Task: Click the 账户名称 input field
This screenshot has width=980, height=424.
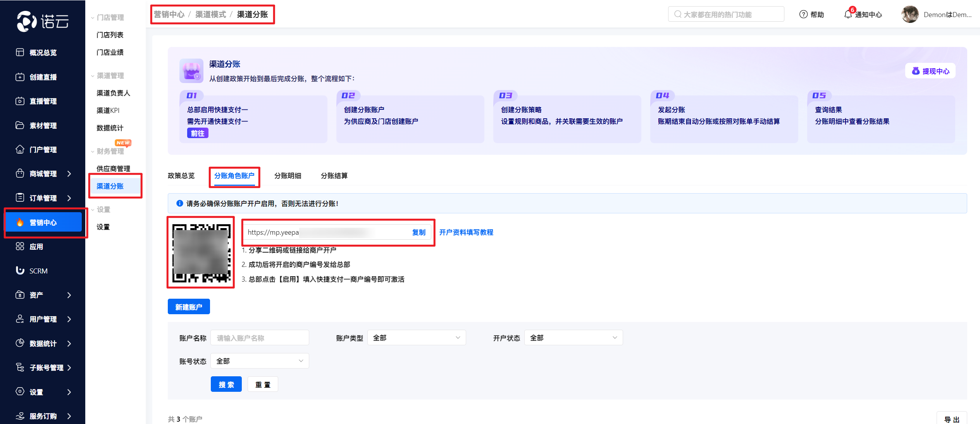Action: coord(259,337)
